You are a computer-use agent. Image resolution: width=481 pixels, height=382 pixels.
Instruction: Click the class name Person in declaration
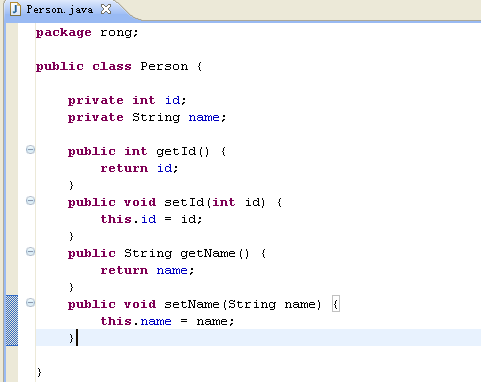(164, 66)
